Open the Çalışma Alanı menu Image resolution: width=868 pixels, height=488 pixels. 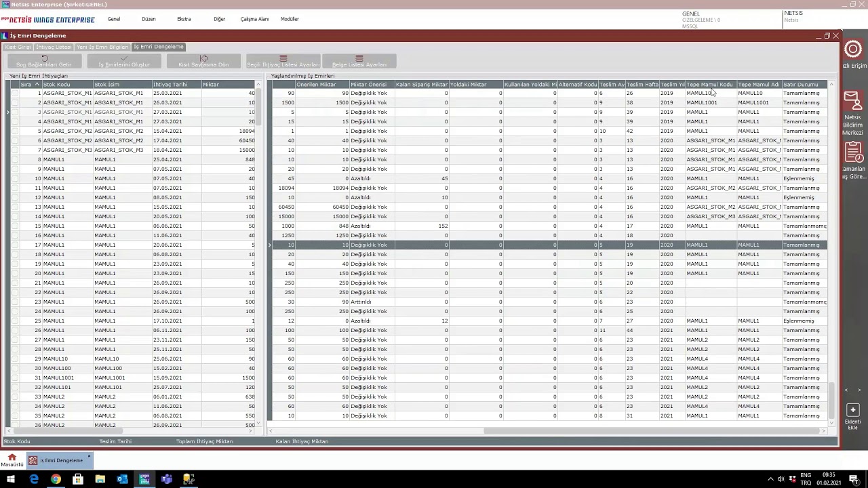coord(254,19)
